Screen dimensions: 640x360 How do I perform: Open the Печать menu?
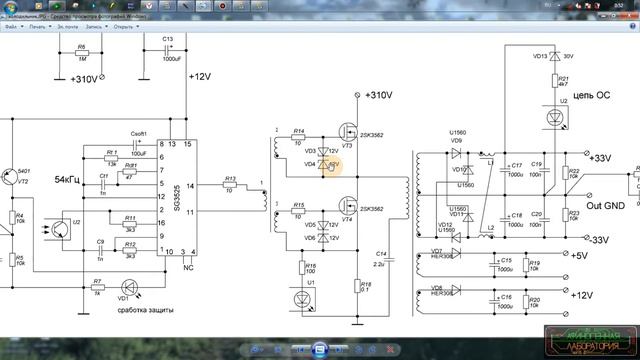click(x=40, y=27)
